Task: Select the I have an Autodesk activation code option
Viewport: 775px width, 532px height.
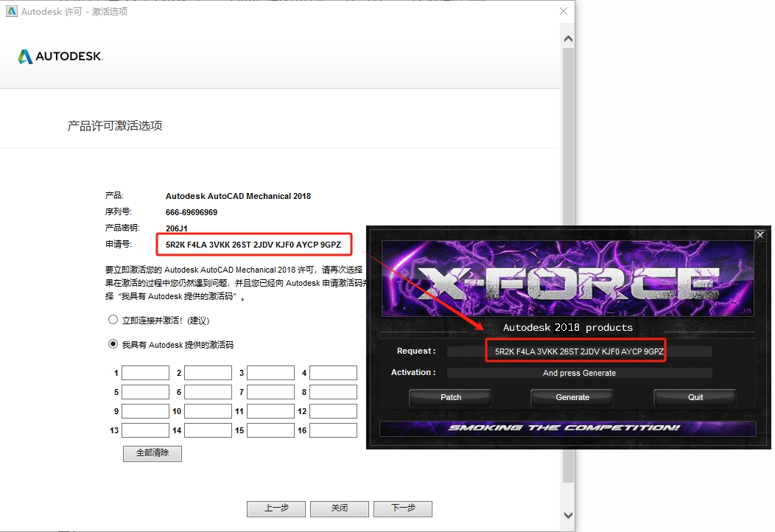Action: 113,344
